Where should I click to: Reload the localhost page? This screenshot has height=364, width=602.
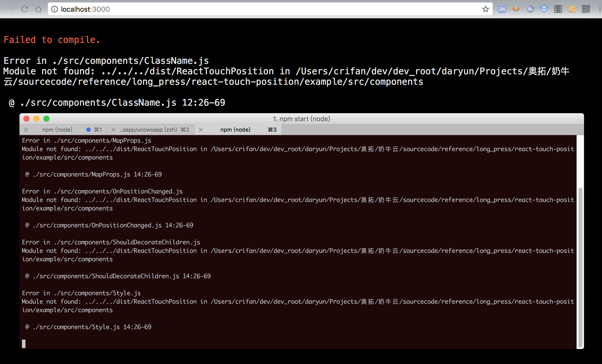[x=24, y=9]
